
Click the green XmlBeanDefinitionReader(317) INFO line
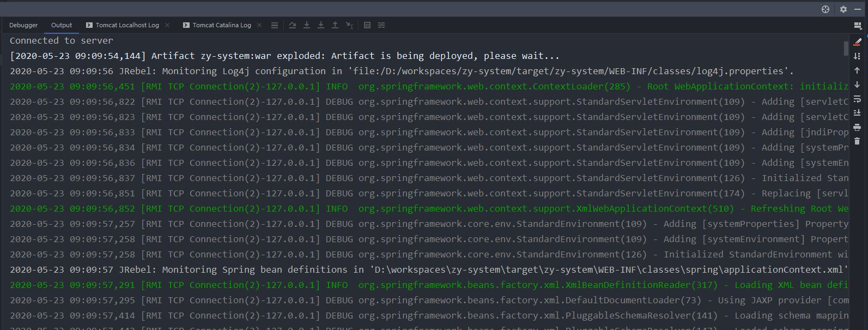tap(429, 285)
